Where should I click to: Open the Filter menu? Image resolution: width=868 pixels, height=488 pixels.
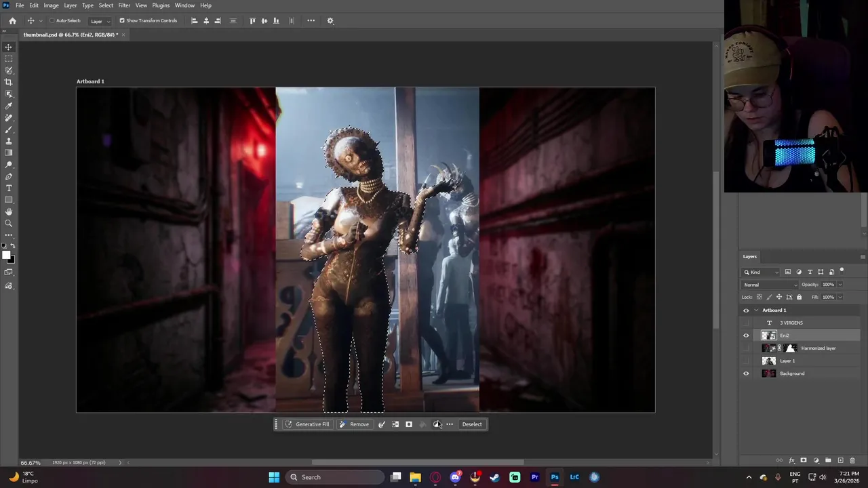pyautogui.click(x=124, y=5)
